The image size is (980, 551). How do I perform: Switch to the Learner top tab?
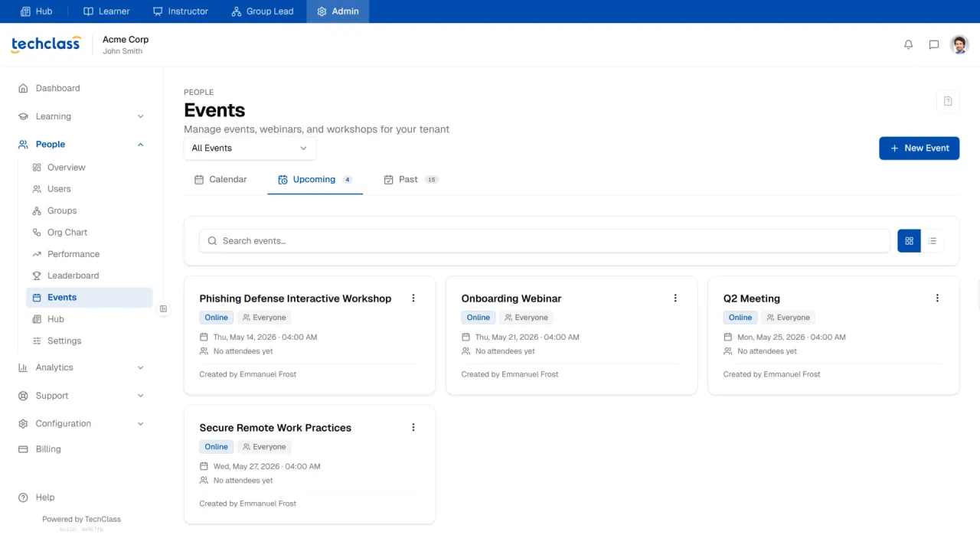point(106,11)
